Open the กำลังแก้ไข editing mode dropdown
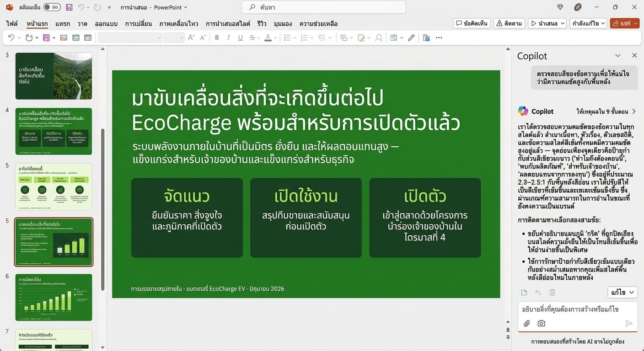The height and width of the screenshot is (351, 644). (x=588, y=23)
